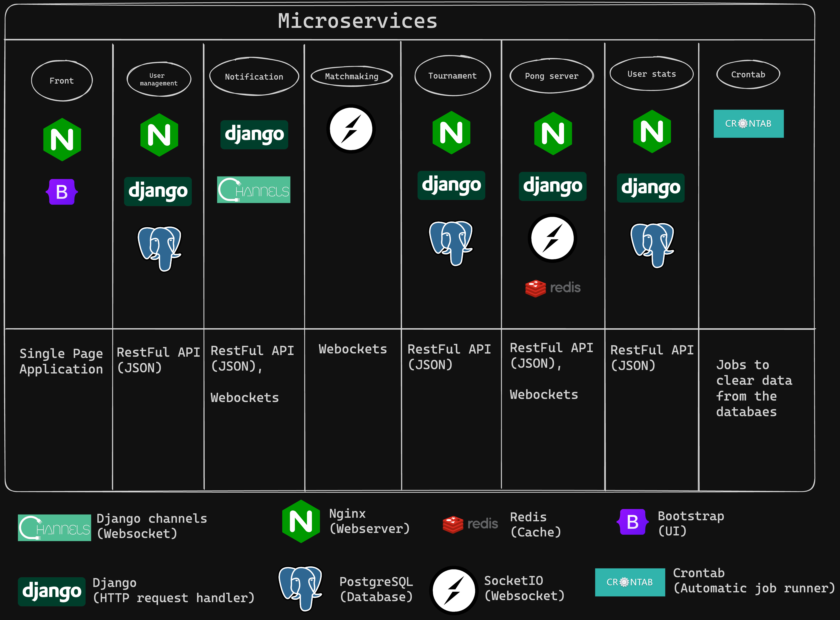Click the legend SocketIO icon
Viewport: 840px width, 620px height.
pos(453,590)
